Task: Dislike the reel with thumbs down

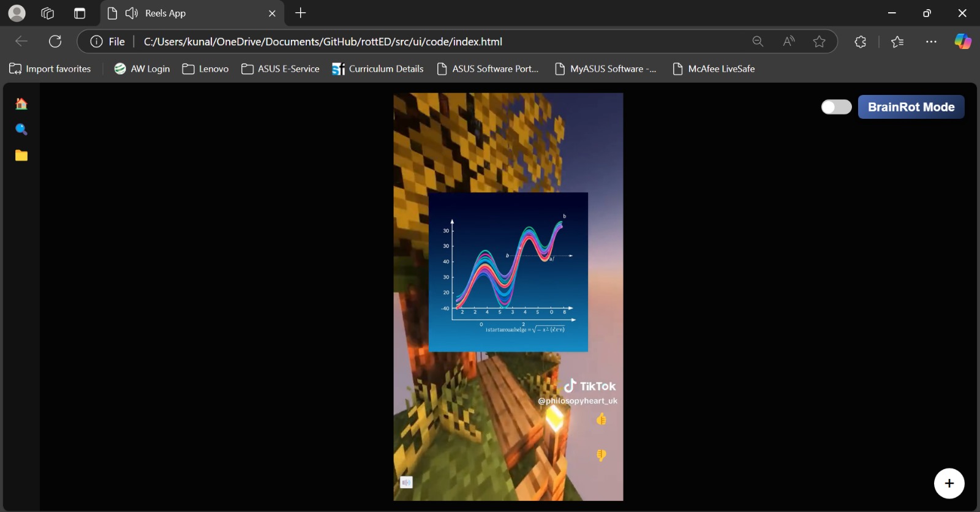Action: 601,455
